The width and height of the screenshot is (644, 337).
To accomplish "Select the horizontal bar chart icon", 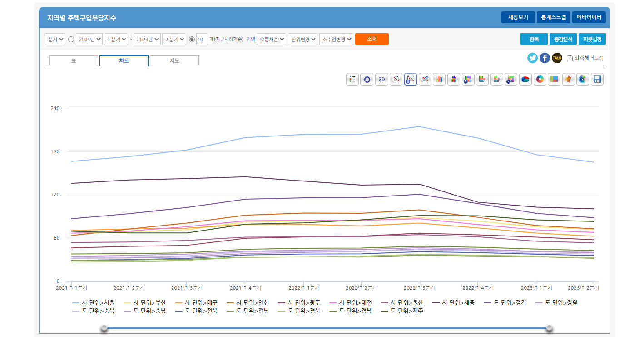I will 482,79.
